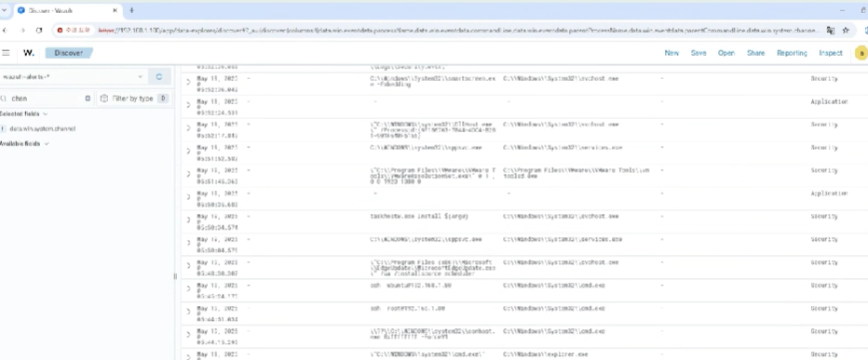This screenshot has height=360, width=868.
Task: Open a new browser tab
Action: [x=131, y=10]
